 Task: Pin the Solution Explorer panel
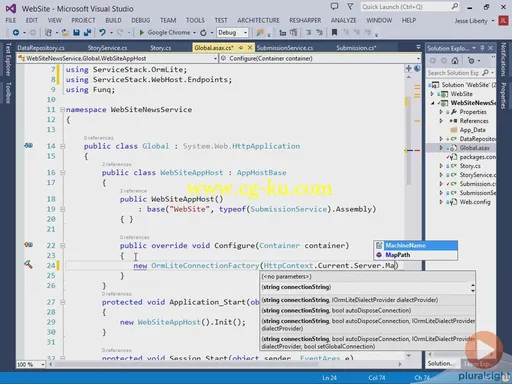pyautogui.click(x=482, y=48)
